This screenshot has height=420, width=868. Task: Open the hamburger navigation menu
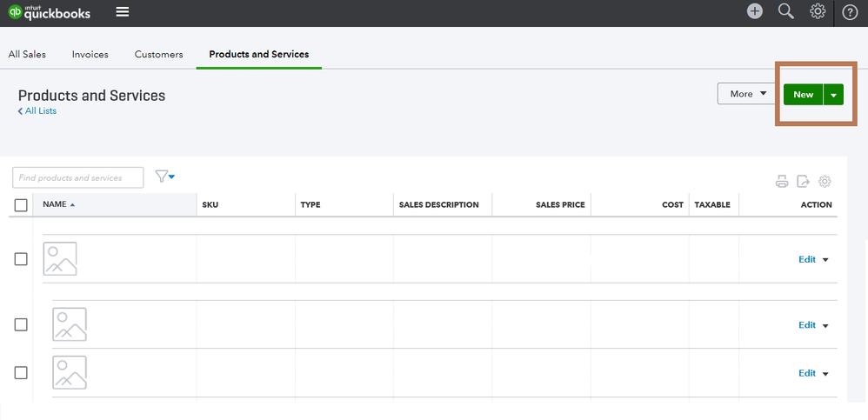click(x=123, y=12)
